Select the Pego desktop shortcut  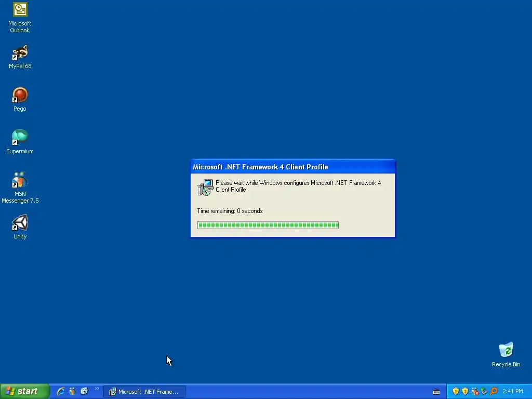click(20, 99)
